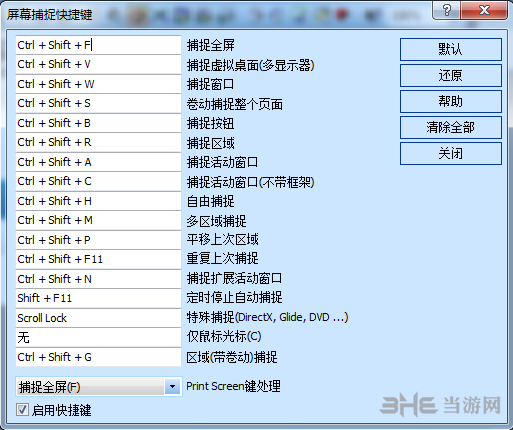Screen dimensions: 513x430
Task: Focus the 捕捉按钮 hotkey field
Action: pyautogui.click(x=98, y=123)
